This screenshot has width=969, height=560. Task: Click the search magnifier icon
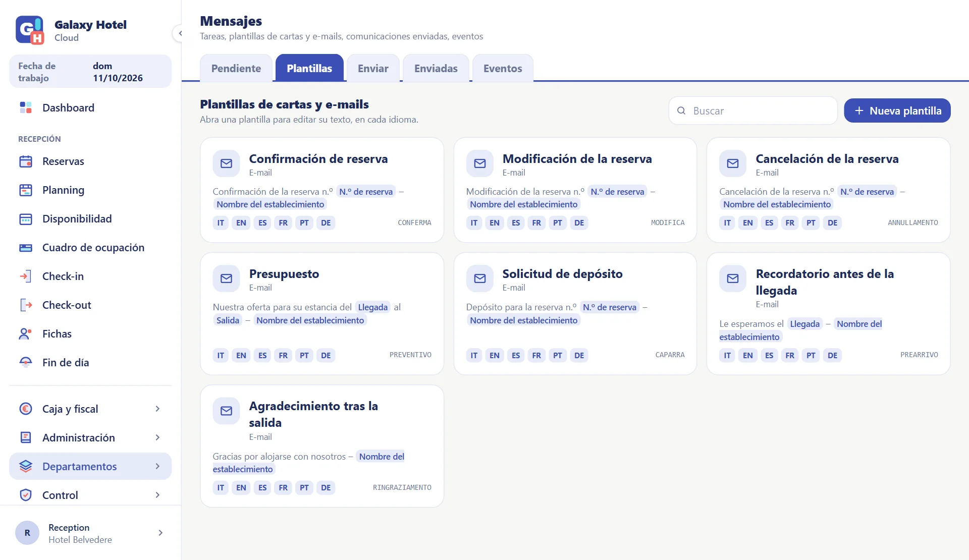(681, 110)
